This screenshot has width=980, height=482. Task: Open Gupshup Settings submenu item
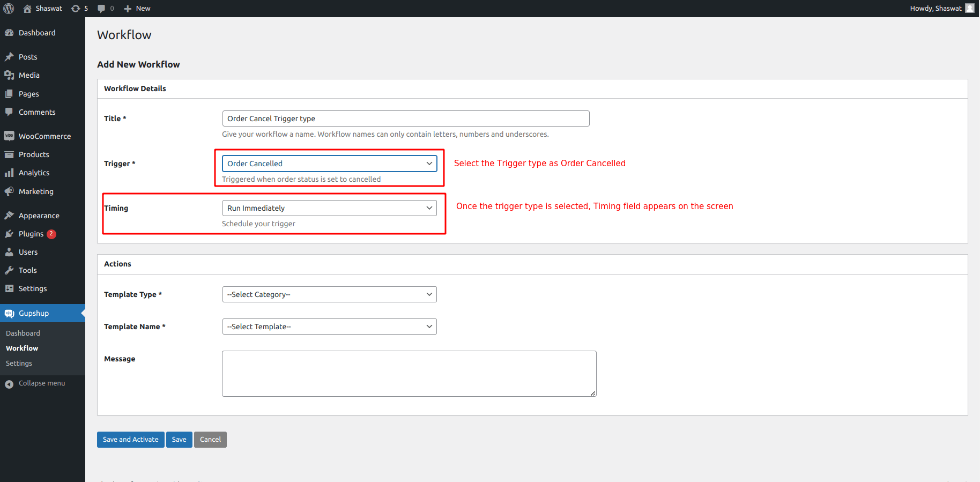[x=19, y=363]
